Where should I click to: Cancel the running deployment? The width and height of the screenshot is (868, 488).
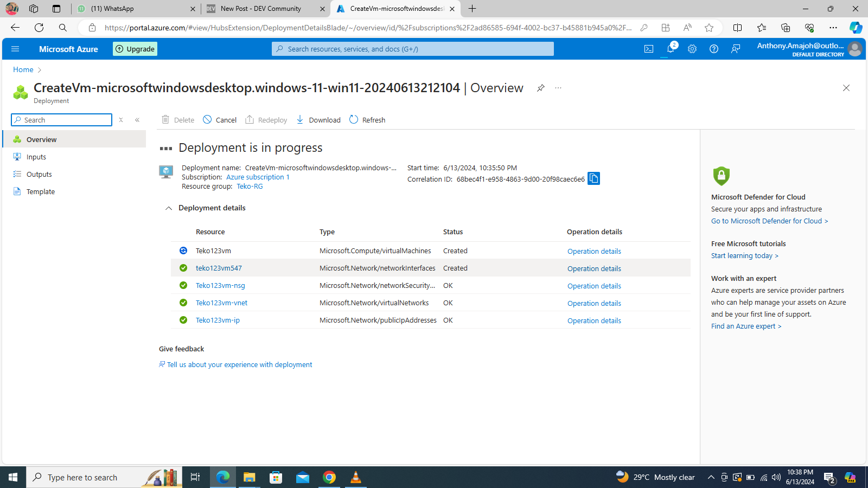click(x=220, y=120)
